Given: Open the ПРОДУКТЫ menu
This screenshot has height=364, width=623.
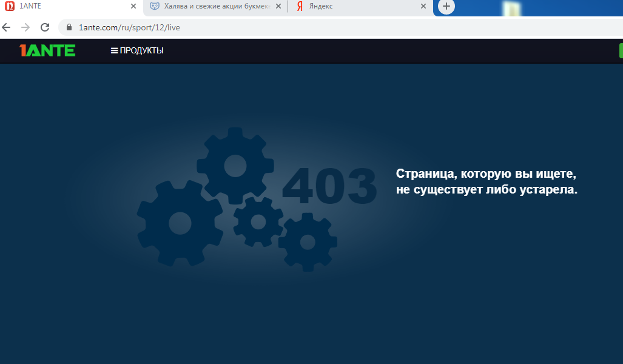Looking at the screenshot, I should click(x=137, y=50).
